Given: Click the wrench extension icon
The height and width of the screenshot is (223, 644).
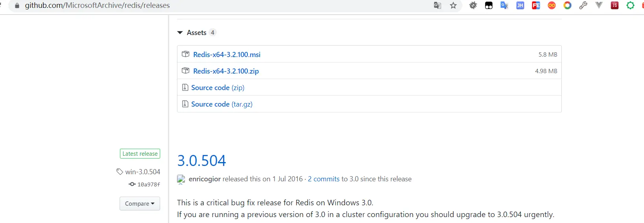Looking at the screenshot, I should (x=583, y=6).
